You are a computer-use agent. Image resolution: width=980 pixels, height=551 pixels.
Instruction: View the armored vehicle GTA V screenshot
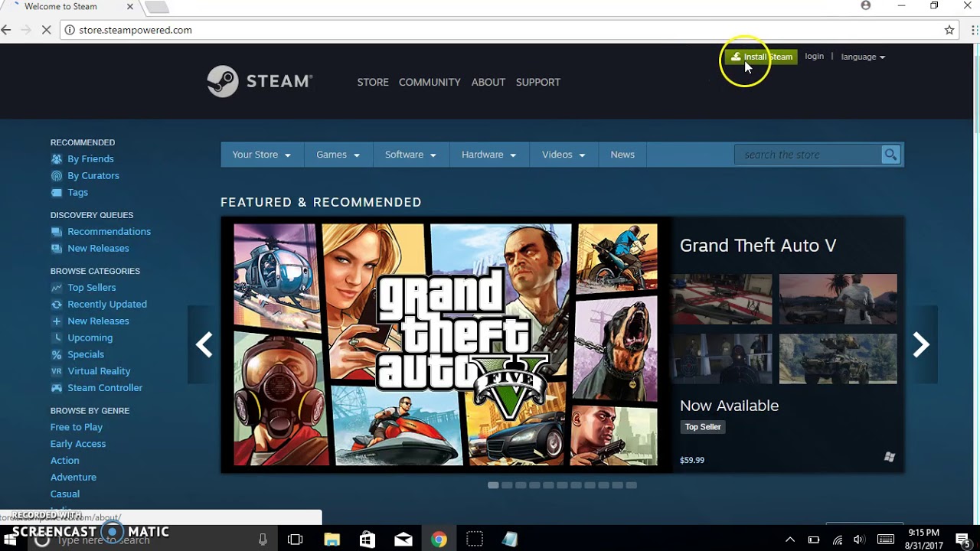[838, 358]
